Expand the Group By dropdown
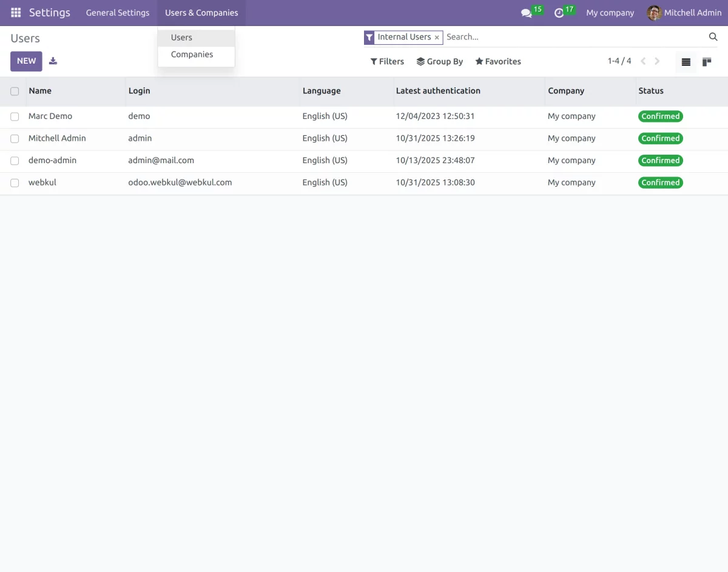 [x=440, y=61]
